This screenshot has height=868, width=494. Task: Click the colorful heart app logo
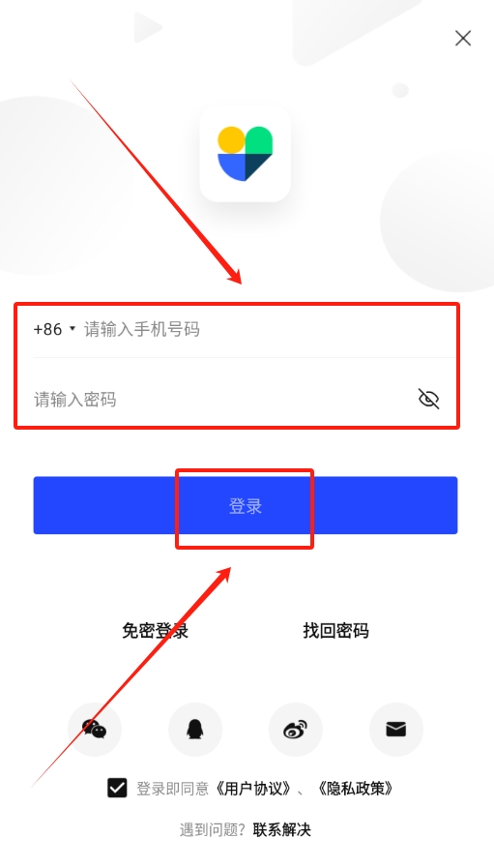pos(245,153)
